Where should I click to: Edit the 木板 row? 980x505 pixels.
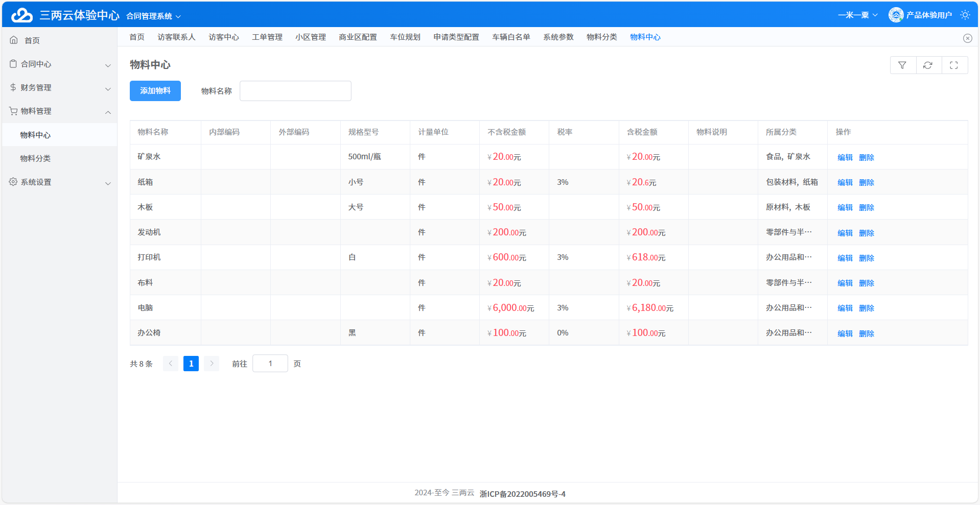[x=845, y=207]
